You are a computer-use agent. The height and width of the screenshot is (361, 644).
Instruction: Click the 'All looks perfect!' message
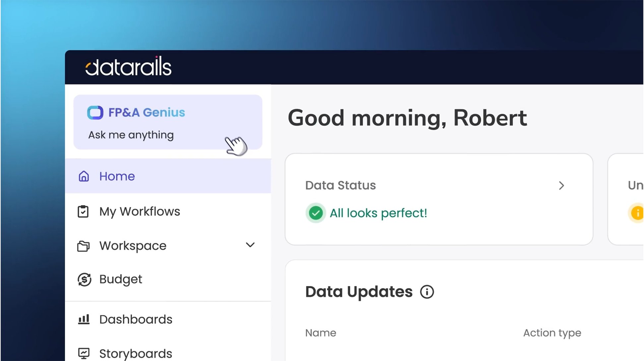(x=378, y=213)
